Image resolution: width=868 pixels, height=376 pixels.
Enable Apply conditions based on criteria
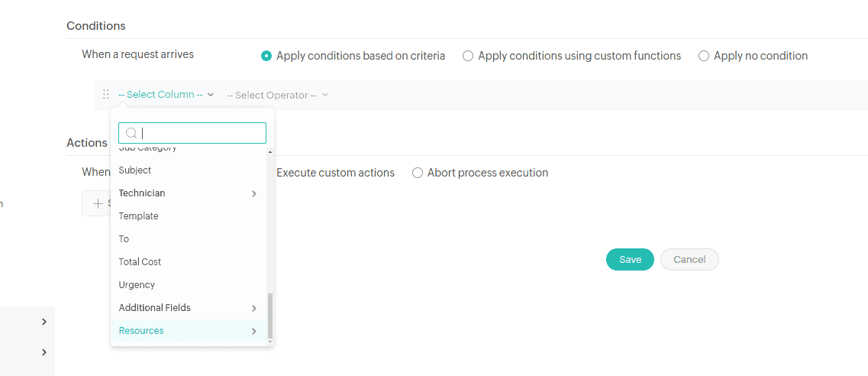tap(266, 56)
